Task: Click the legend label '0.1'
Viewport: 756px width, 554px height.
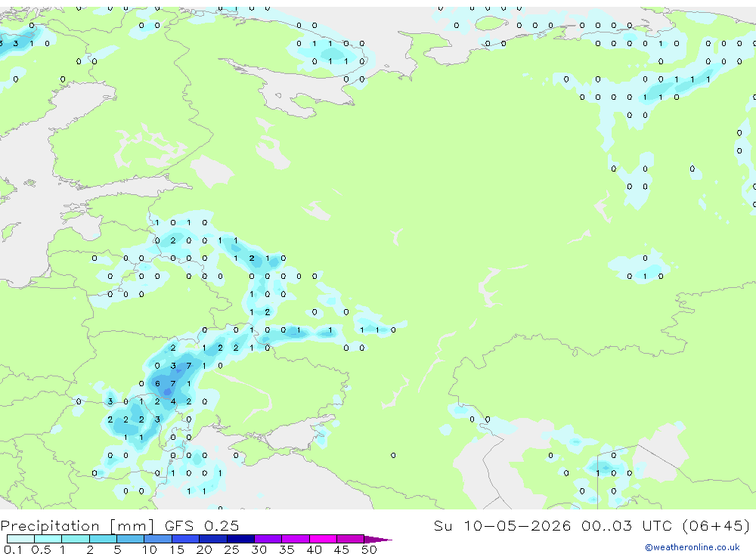Action: pos(13,549)
